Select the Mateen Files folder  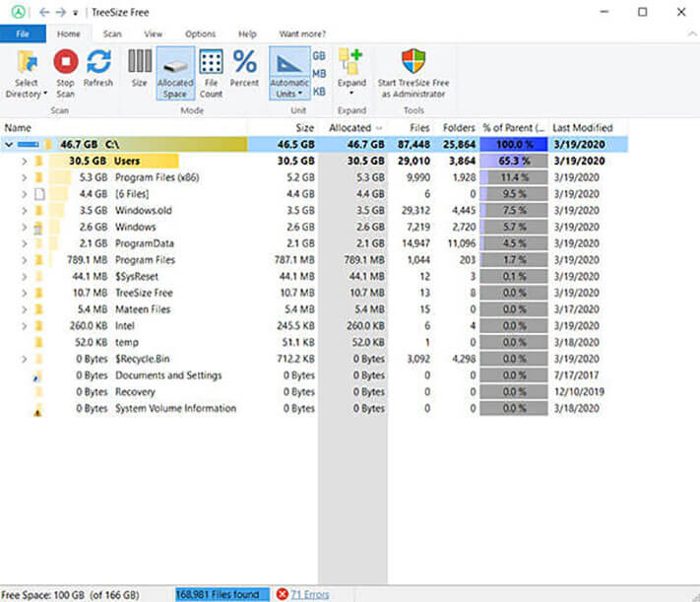[143, 309]
